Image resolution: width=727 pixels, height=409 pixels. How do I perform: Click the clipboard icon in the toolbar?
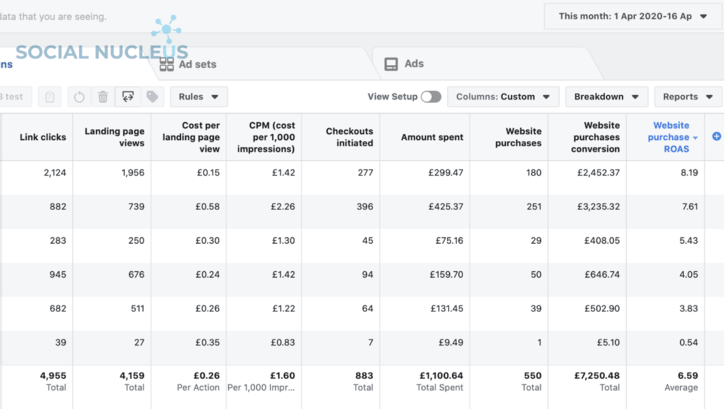[x=50, y=97]
